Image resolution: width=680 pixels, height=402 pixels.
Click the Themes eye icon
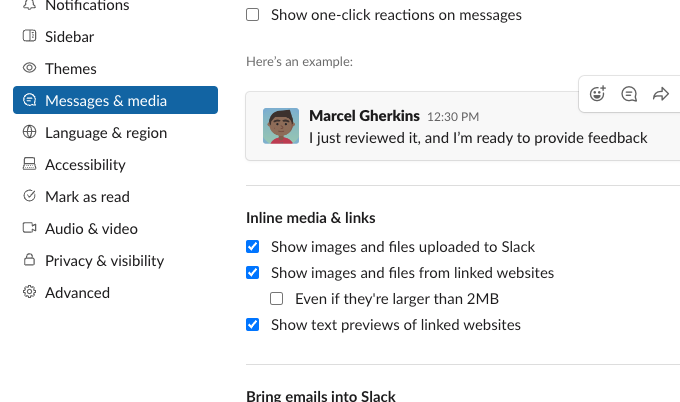pos(29,68)
